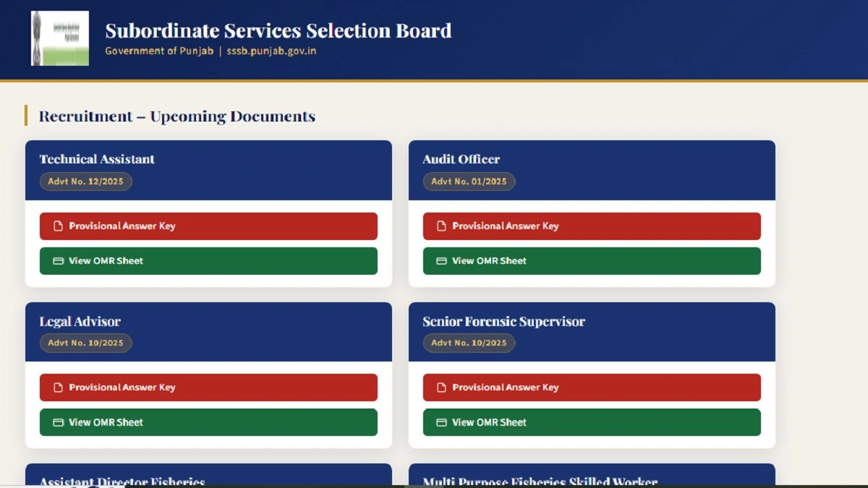Click the Assistant Director Fisheries card heading
Viewport: 868px width, 488px height.
point(123,480)
